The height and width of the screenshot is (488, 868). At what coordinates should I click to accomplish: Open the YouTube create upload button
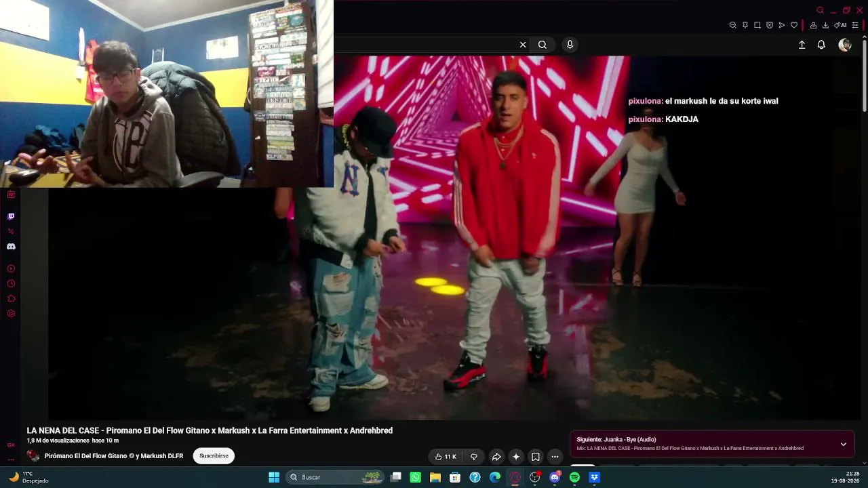pos(802,45)
